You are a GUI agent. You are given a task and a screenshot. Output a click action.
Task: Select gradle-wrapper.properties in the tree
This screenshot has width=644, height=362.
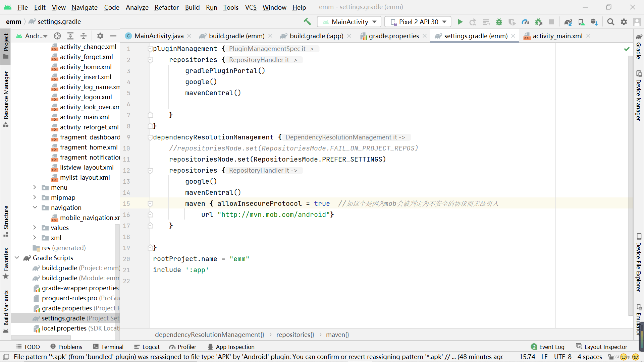click(76, 288)
